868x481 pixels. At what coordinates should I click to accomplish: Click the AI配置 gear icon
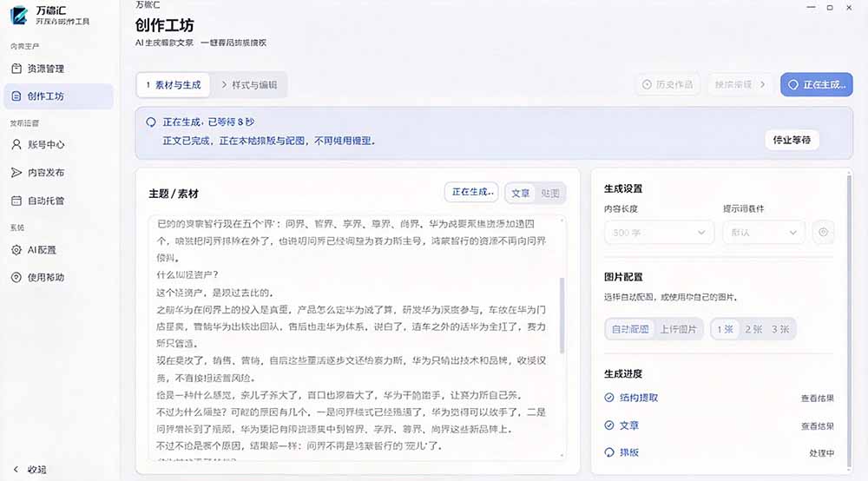[x=16, y=250]
